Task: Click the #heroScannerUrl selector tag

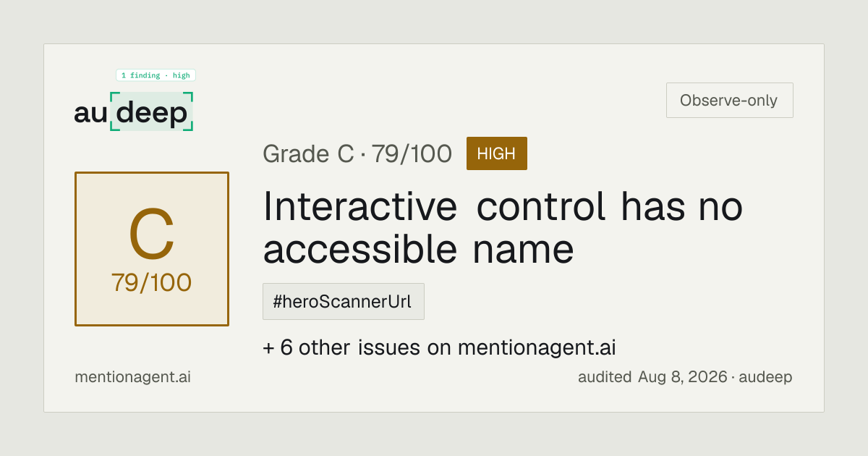Action: click(x=344, y=302)
